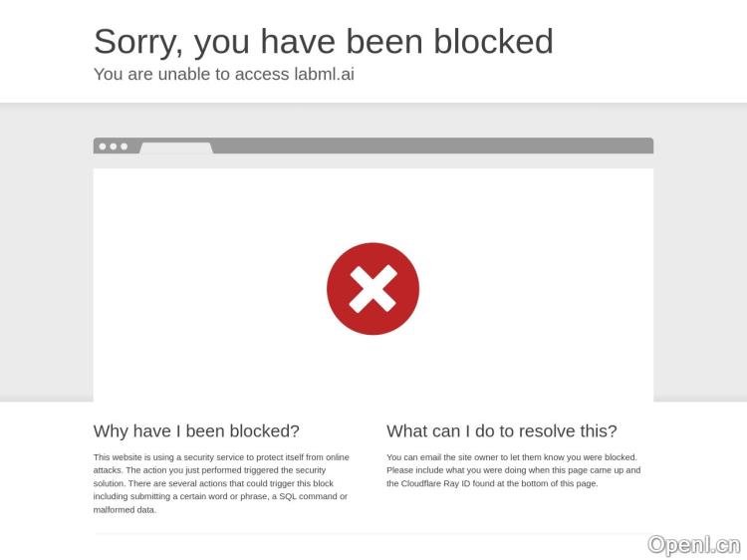Click the 'Sorry, you have been blocked' heading
747x560 pixels.
[324, 42]
